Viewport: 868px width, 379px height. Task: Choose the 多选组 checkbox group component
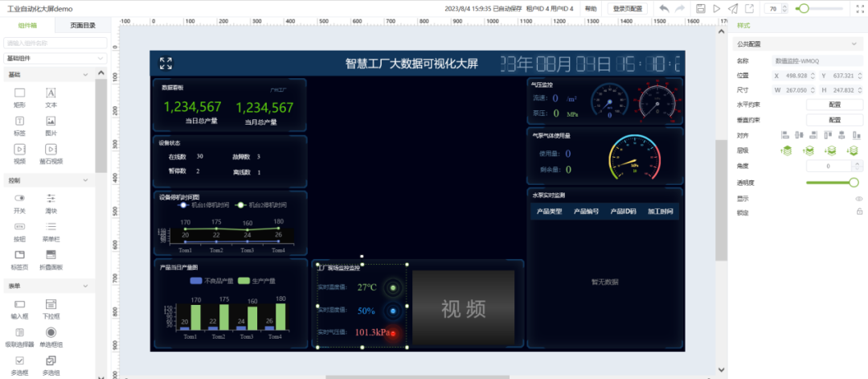51,365
